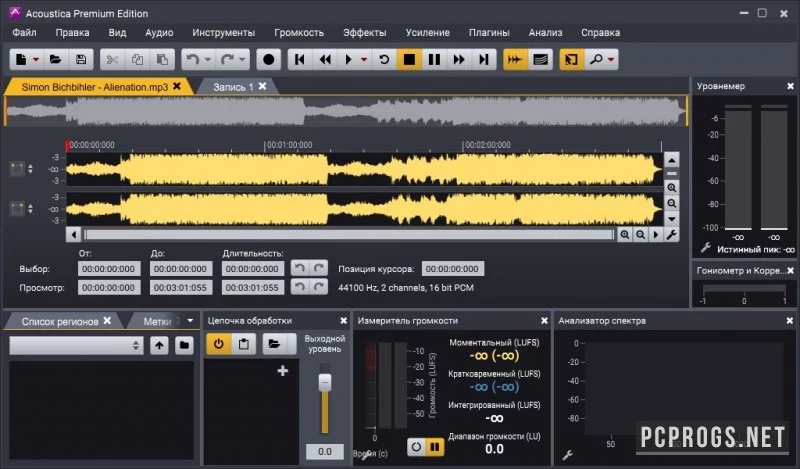Click the horizontal timeline scrollbar
This screenshot has height=469, width=800.
pos(349,235)
